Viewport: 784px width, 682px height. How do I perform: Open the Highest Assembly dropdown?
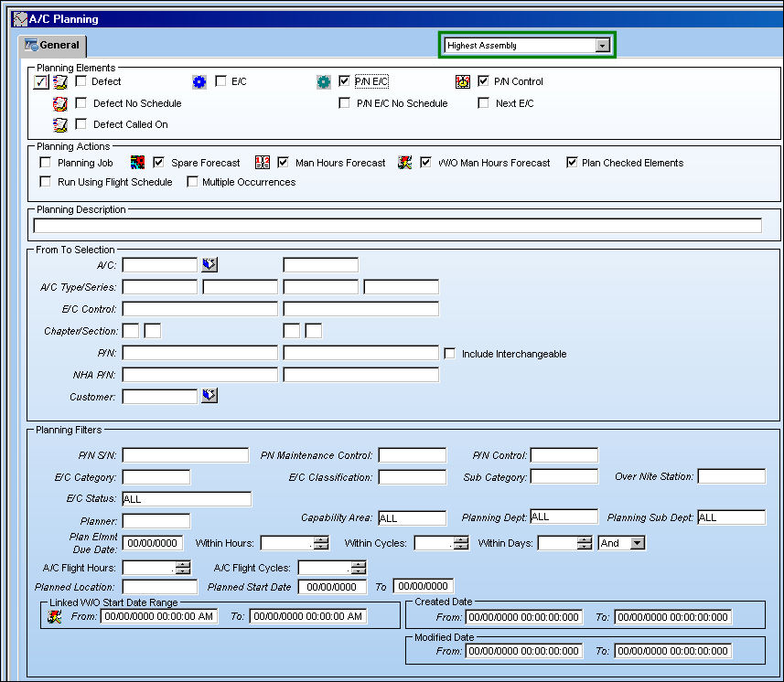[603, 46]
